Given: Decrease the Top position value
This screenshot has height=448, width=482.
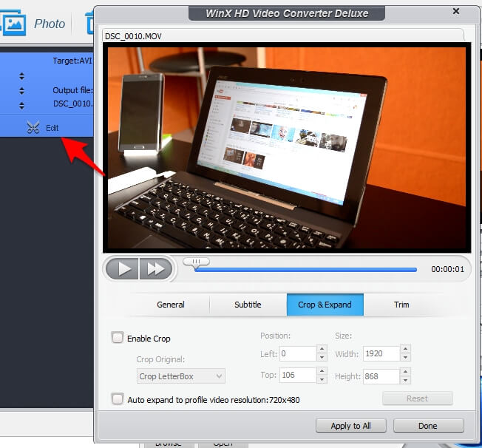Looking at the screenshot, I should [322, 379].
